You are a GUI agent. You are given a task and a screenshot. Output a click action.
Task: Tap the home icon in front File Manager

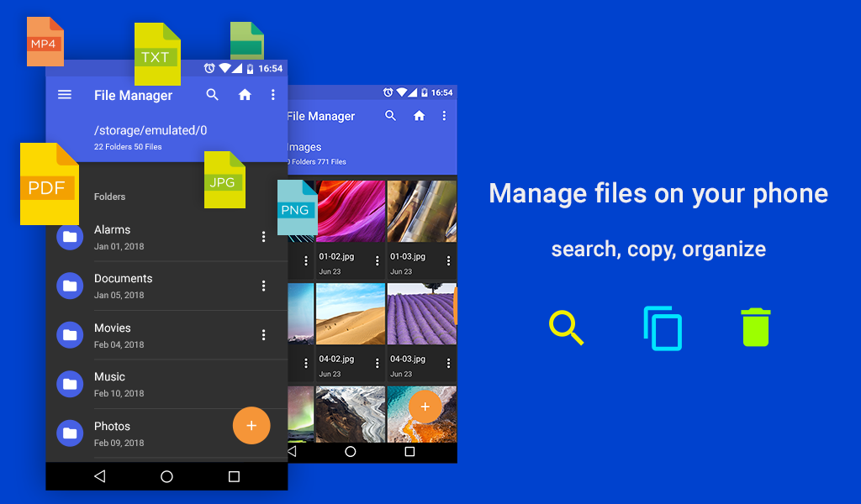click(x=245, y=95)
